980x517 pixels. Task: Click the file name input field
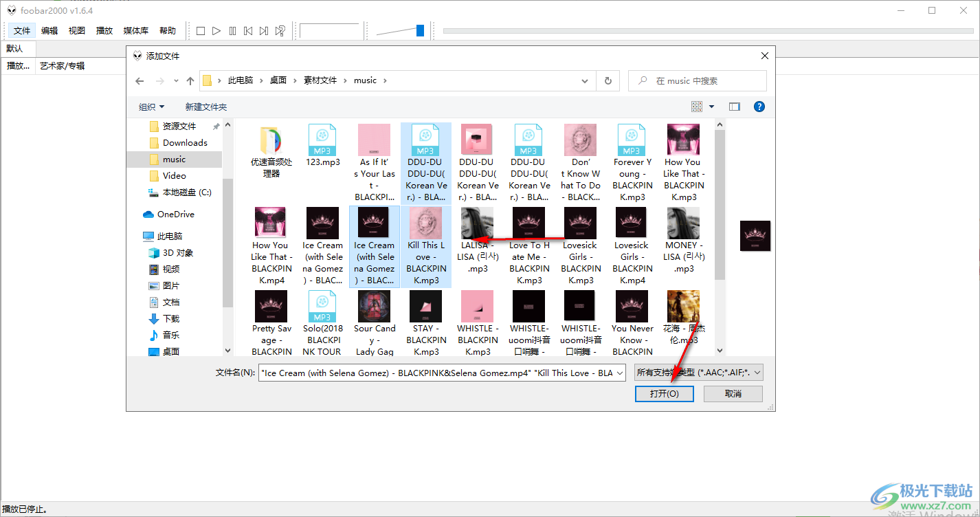pos(436,373)
